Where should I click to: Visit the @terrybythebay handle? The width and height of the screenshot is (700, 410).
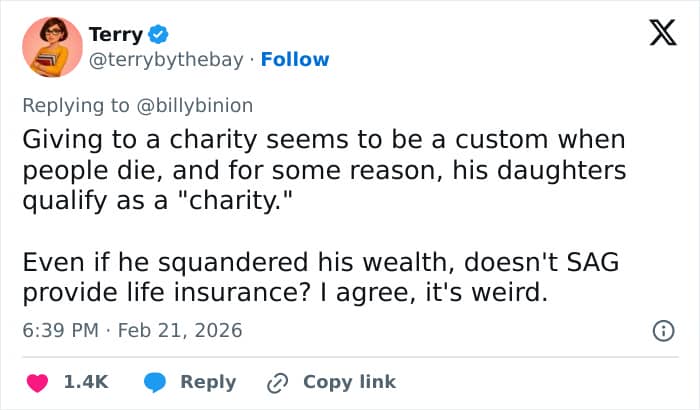(x=166, y=60)
